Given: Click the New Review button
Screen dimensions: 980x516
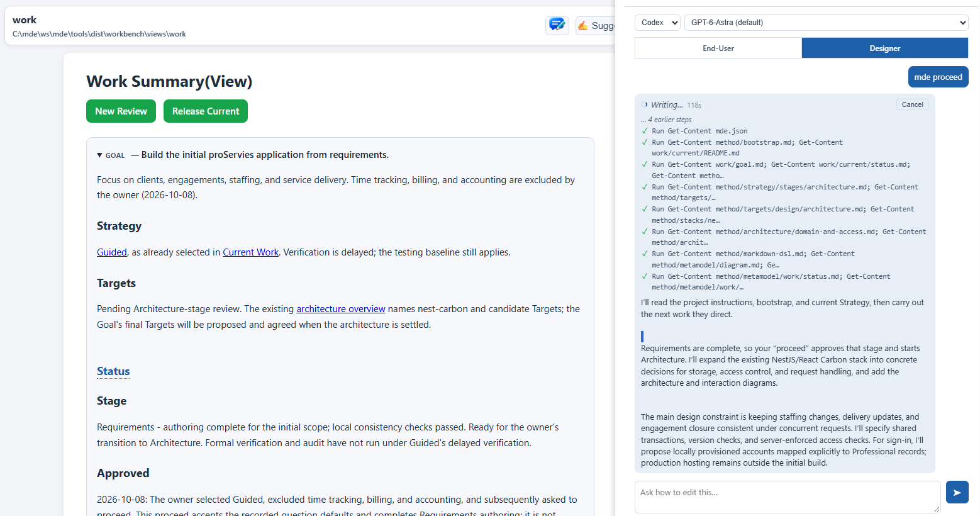Looking at the screenshot, I should [121, 111].
